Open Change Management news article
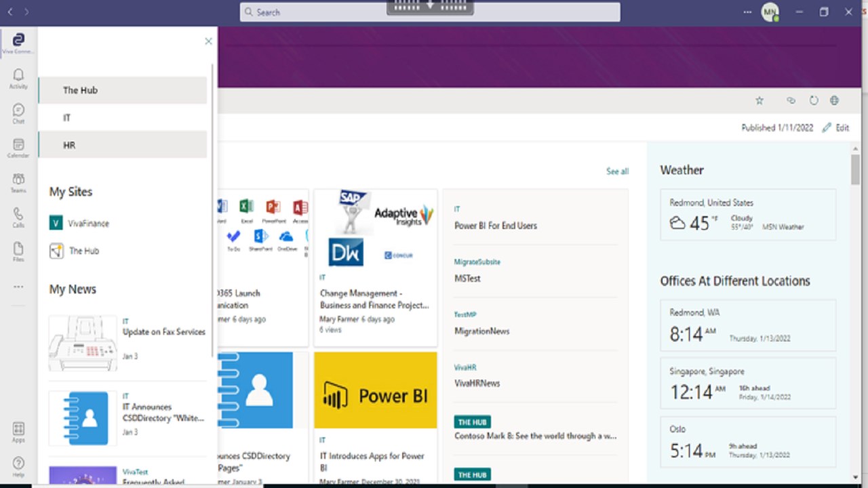The width and height of the screenshot is (868, 488). coord(374,299)
